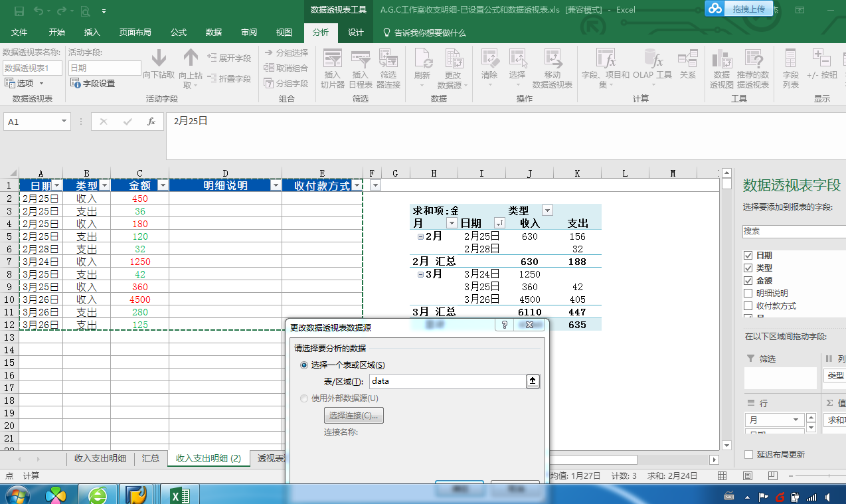Click 分组选择 group selection
Viewport: 846px width, 504px height.
(286, 52)
